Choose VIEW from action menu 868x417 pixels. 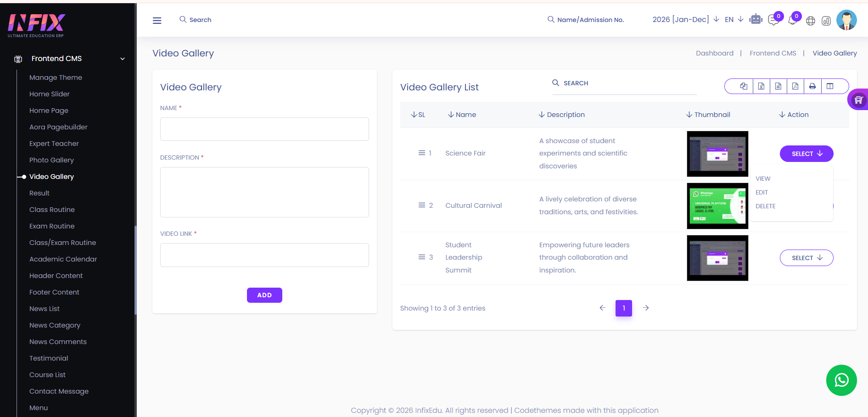763,178
